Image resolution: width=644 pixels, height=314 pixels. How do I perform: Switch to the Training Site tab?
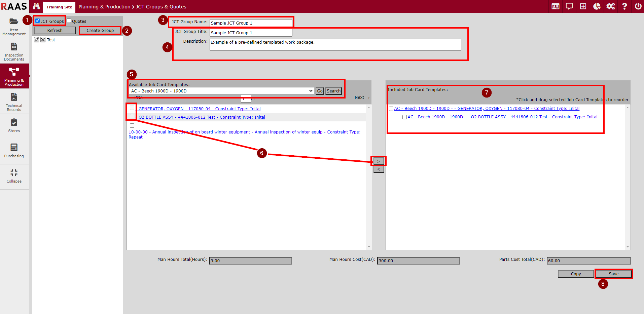[x=59, y=7]
